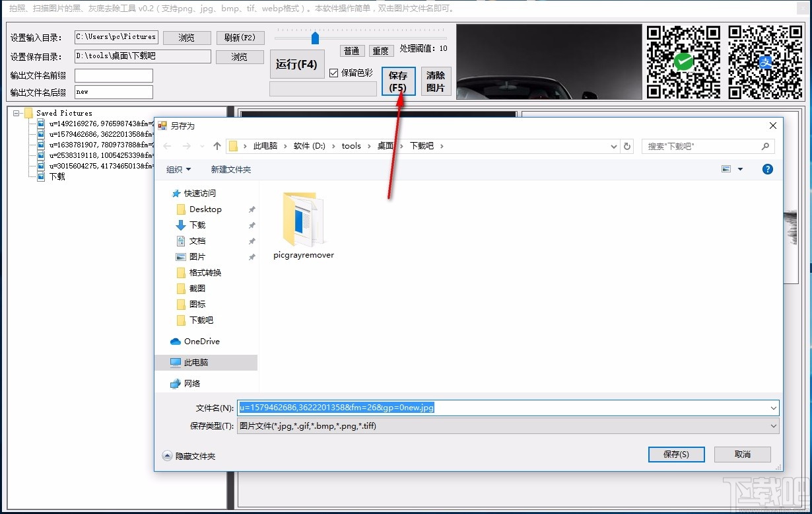Select tree file u=1638781907
Image resolution: width=812 pixels, height=514 pixels.
[x=94, y=145]
